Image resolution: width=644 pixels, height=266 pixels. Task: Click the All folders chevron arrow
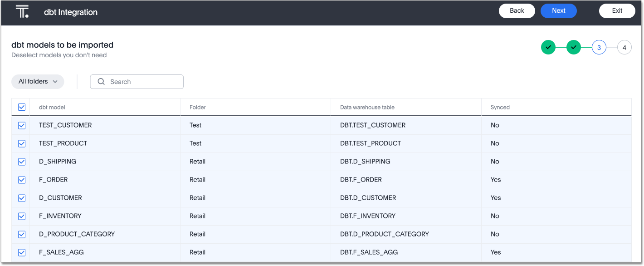click(55, 82)
